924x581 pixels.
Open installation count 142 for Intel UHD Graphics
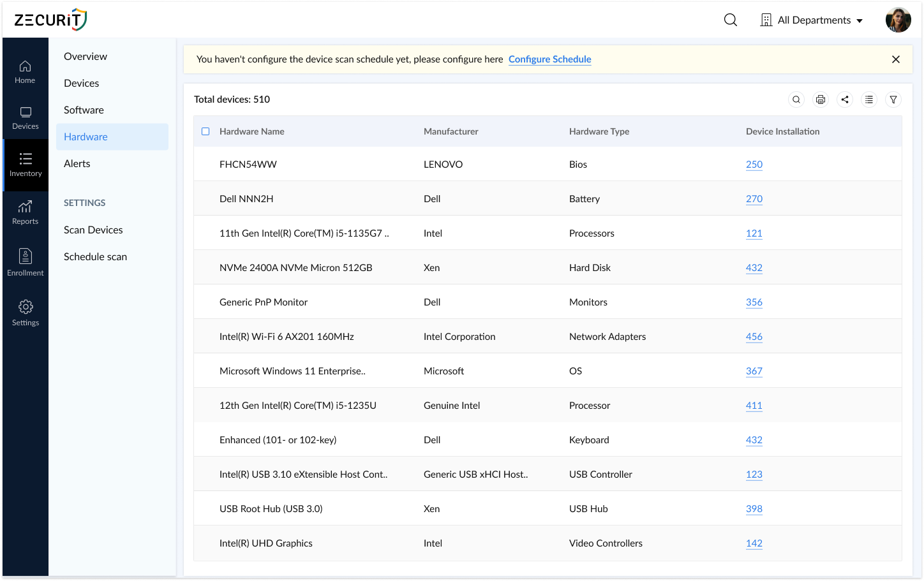tap(754, 543)
